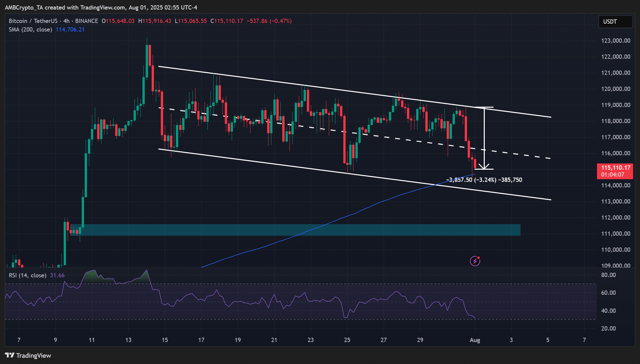Click the BINANCE exchange label
Screen dimensions: 640x364
[x=87, y=21]
